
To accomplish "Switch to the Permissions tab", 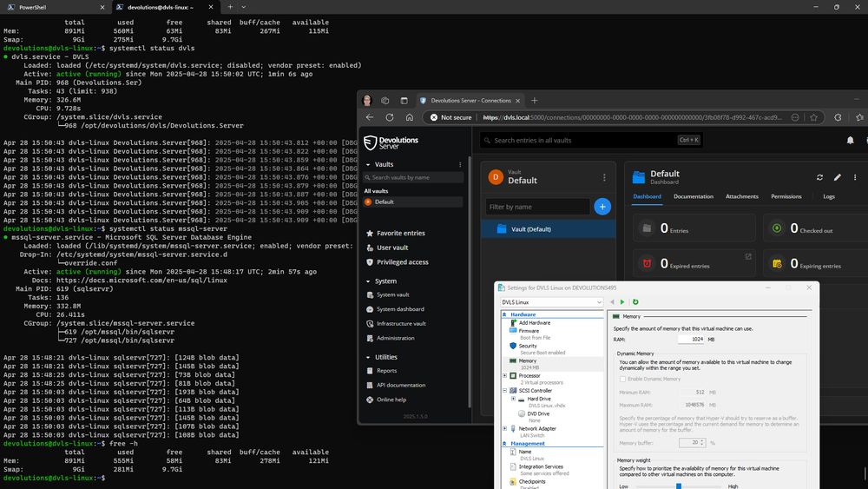I will pos(786,196).
